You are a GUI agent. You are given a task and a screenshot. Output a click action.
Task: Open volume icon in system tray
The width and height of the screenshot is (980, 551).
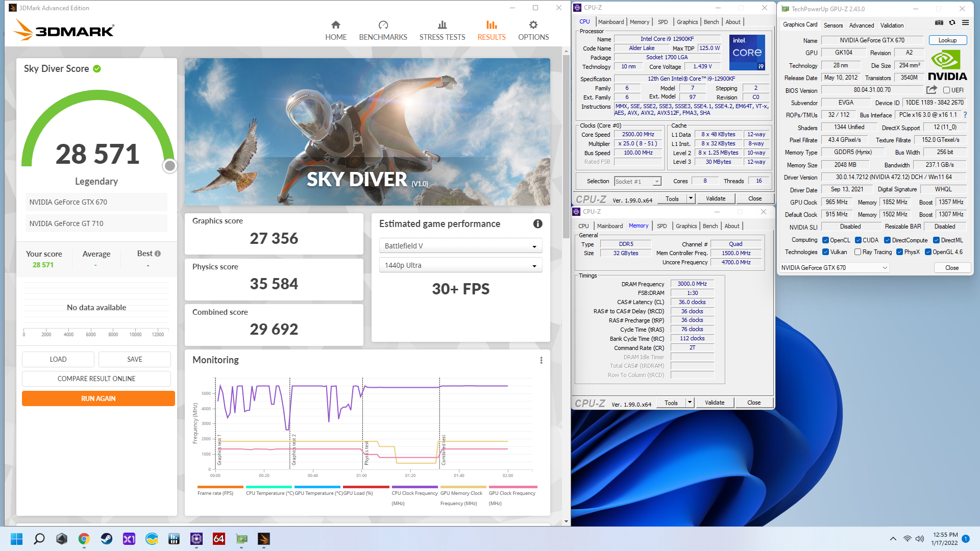920,539
